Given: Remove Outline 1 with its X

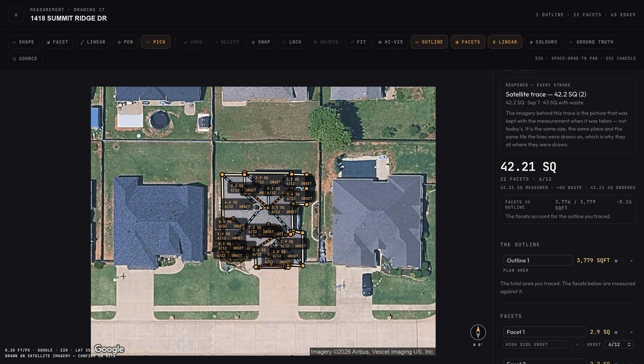Looking at the screenshot, I should 631,261.
